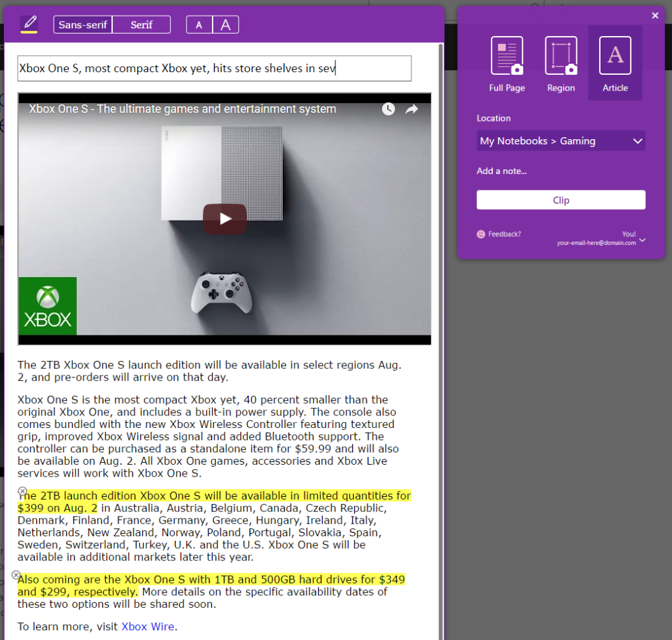The height and width of the screenshot is (640, 672).
Task: Click the white Xbox One S console in video
Action: tap(222, 173)
